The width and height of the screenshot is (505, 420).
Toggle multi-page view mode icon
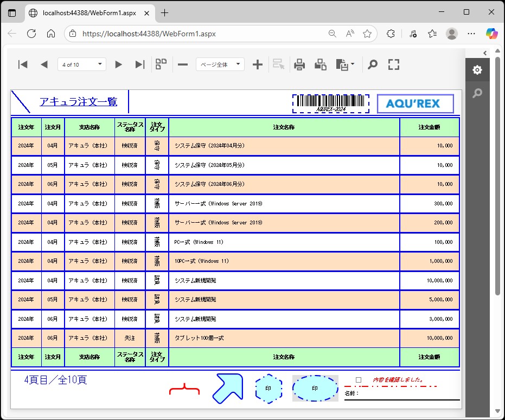(x=161, y=65)
